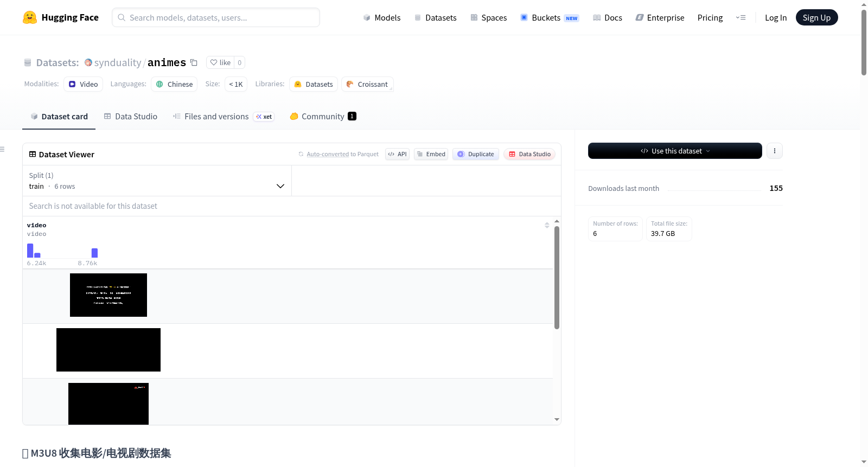The image size is (868, 467).
Task: Expand Use this dataset dropdown
Action: tap(675, 151)
